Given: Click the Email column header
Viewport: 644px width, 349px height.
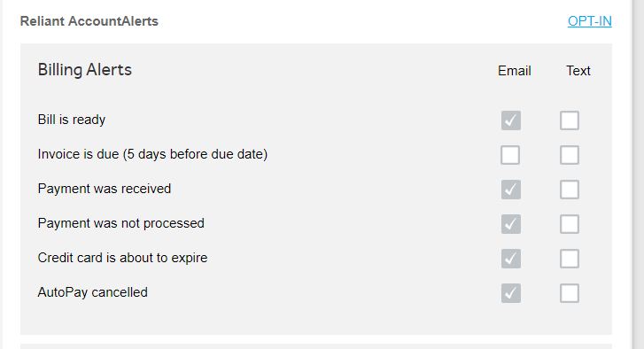Looking at the screenshot, I should [514, 71].
